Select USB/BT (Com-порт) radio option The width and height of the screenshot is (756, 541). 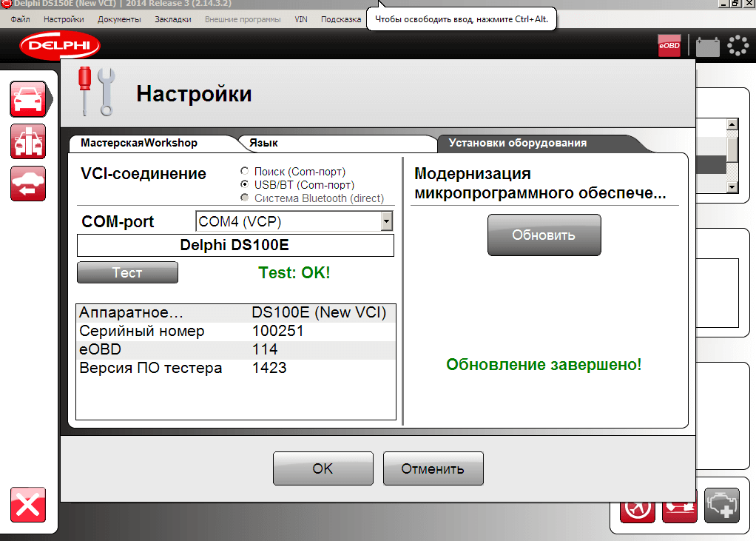244,184
